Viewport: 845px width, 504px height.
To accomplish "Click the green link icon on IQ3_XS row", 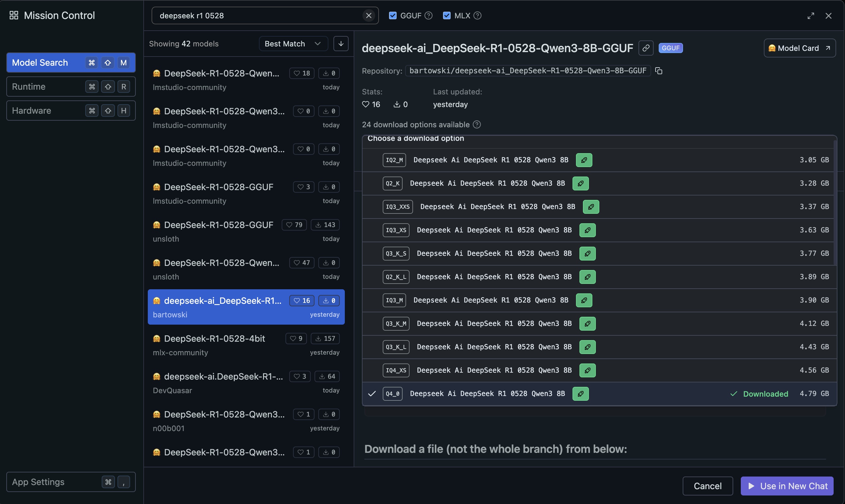I will click(587, 230).
